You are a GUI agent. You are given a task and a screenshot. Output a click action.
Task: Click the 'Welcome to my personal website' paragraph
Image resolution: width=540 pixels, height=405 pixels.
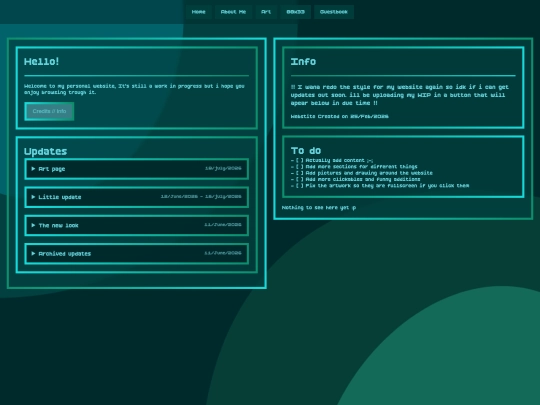[x=134, y=89]
